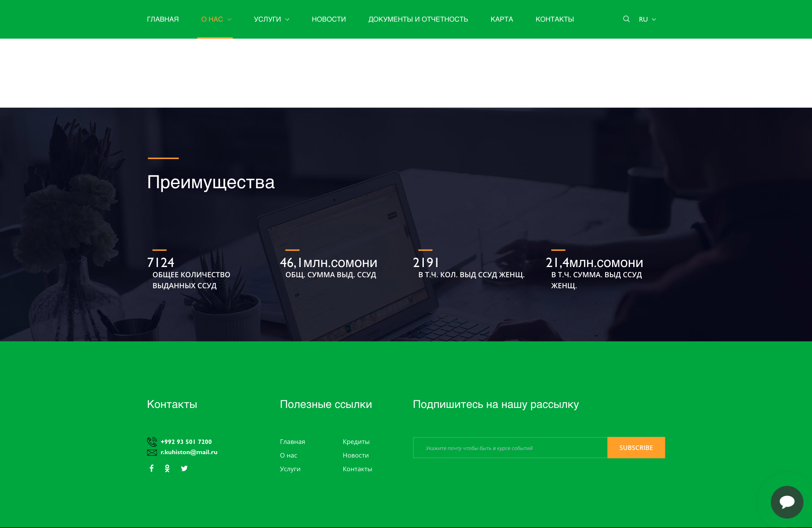This screenshot has width=812, height=528.
Task: Expand the УСЛУГИ dropdown menu
Action: (x=272, y=19)
